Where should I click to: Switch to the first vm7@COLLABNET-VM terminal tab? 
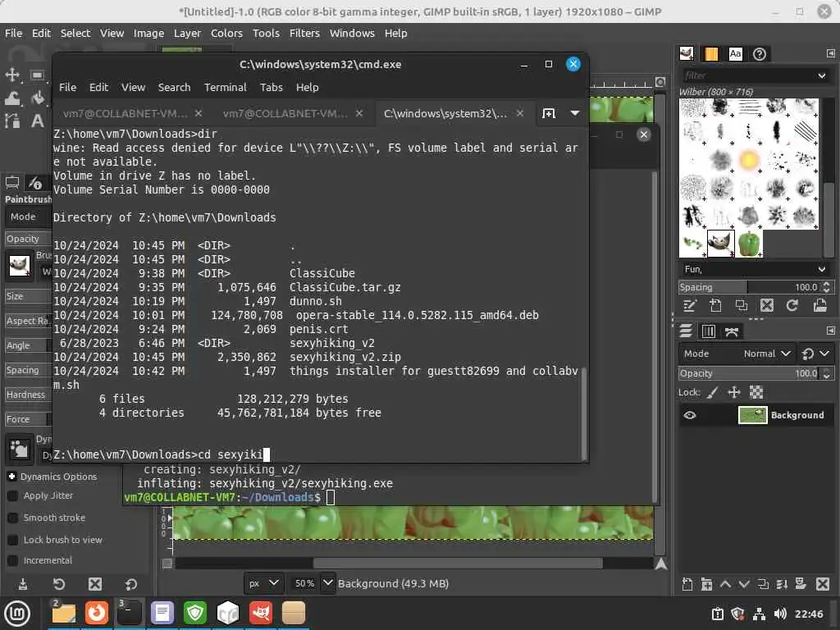tap(125, 113)
